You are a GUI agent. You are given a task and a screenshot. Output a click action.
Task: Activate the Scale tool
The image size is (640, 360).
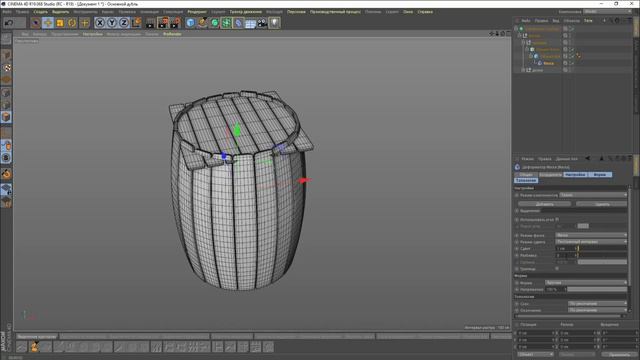coord(60,23)
